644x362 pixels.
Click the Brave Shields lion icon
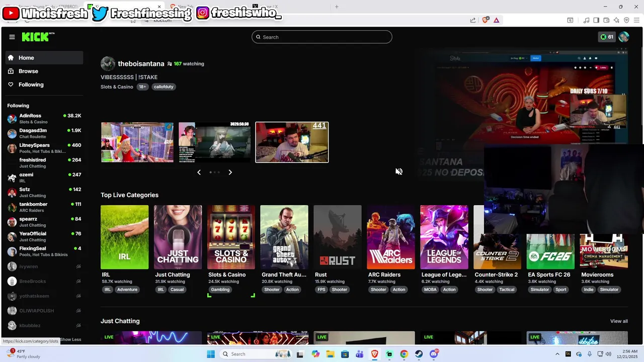(x=486, y=20)
